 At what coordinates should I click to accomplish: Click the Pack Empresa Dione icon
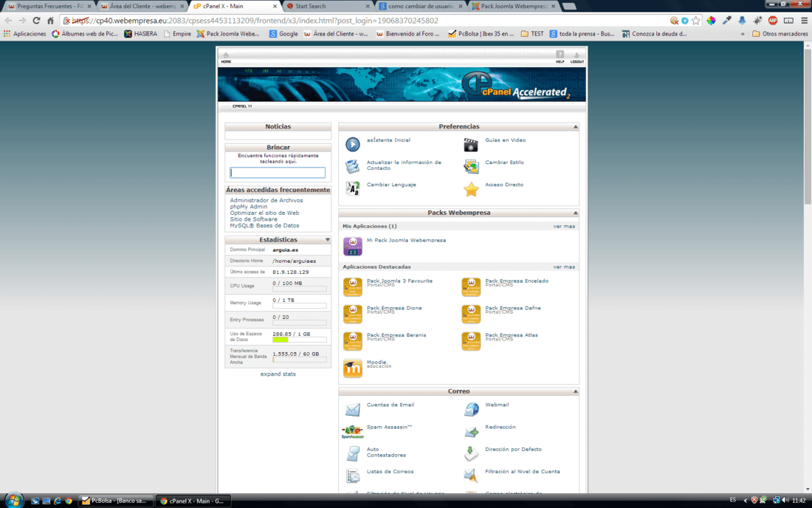coord(353,314)
